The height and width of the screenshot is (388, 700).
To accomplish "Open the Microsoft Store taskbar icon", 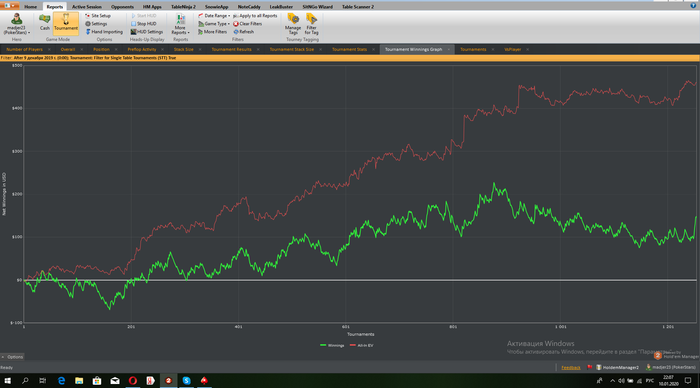I will pyautogui.click(x=97, y=380).
